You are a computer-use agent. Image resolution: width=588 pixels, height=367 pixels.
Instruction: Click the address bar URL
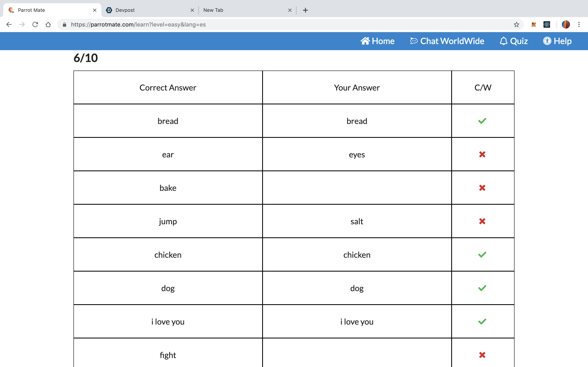[138, 24]
